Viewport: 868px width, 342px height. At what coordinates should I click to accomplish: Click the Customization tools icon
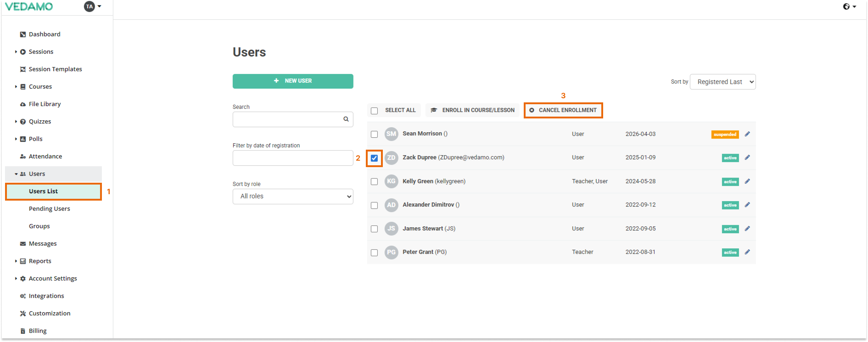23,314
